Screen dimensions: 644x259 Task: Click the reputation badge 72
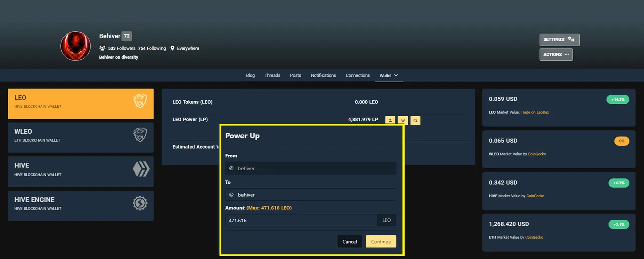point(127,36)
